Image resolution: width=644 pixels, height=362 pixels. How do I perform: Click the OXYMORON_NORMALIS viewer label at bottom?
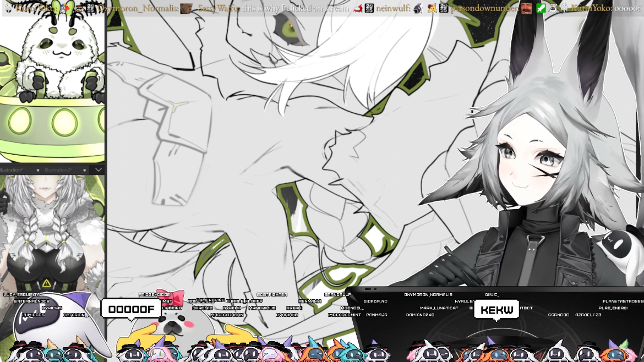pyautogui.click(x=428, y=295)
